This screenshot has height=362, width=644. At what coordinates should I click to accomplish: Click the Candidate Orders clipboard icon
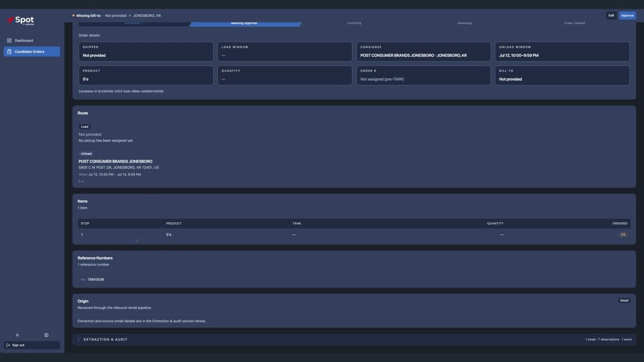point(9,51)
